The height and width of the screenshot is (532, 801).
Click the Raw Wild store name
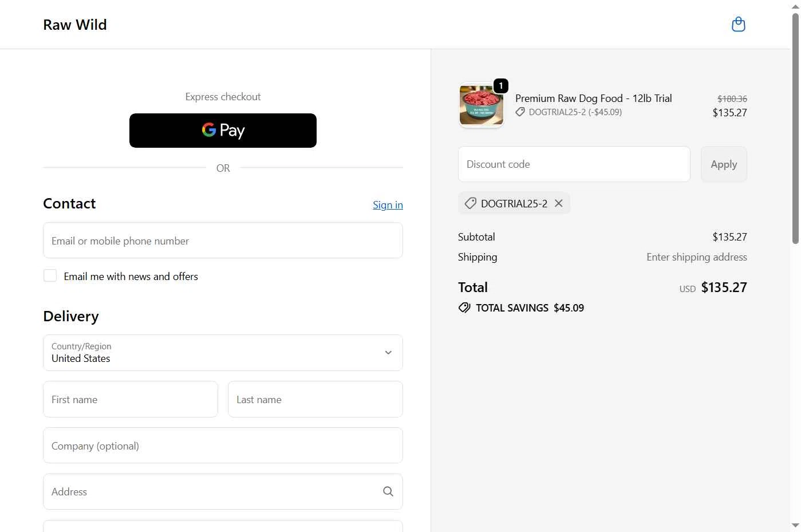point(75,25)
